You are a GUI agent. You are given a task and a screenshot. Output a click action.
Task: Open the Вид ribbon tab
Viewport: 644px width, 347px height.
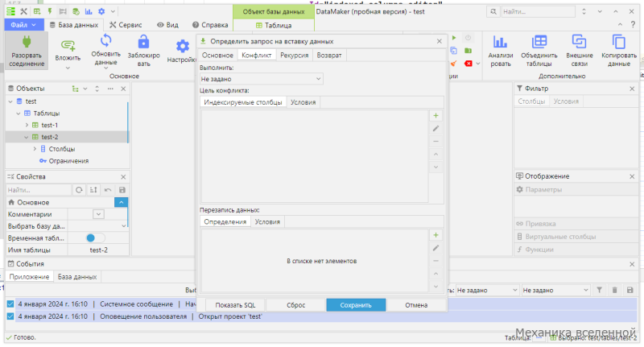(x=167, y=25)
